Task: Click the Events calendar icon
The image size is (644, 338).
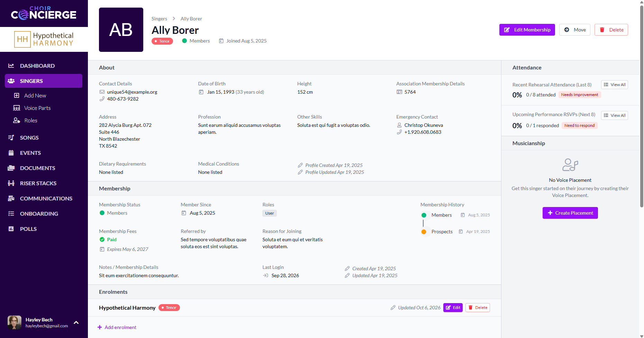Action: [11, 153]
